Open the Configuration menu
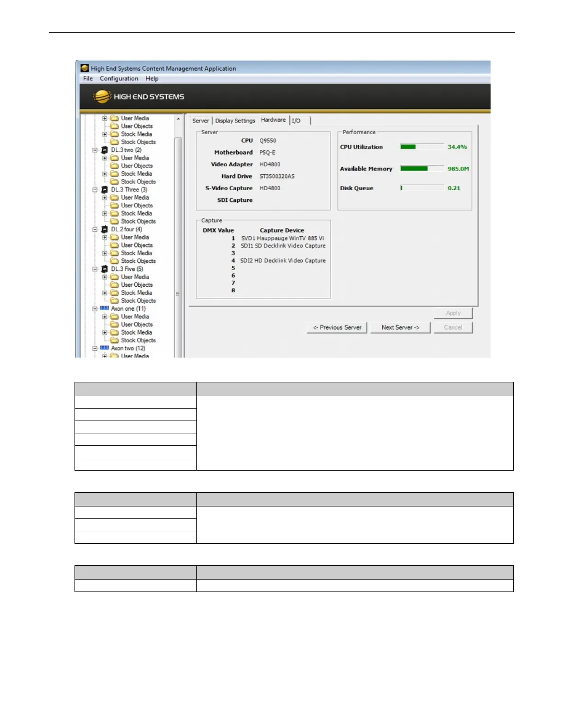The height and width of the screenshot is (728, 563). (x=119, y=79)
